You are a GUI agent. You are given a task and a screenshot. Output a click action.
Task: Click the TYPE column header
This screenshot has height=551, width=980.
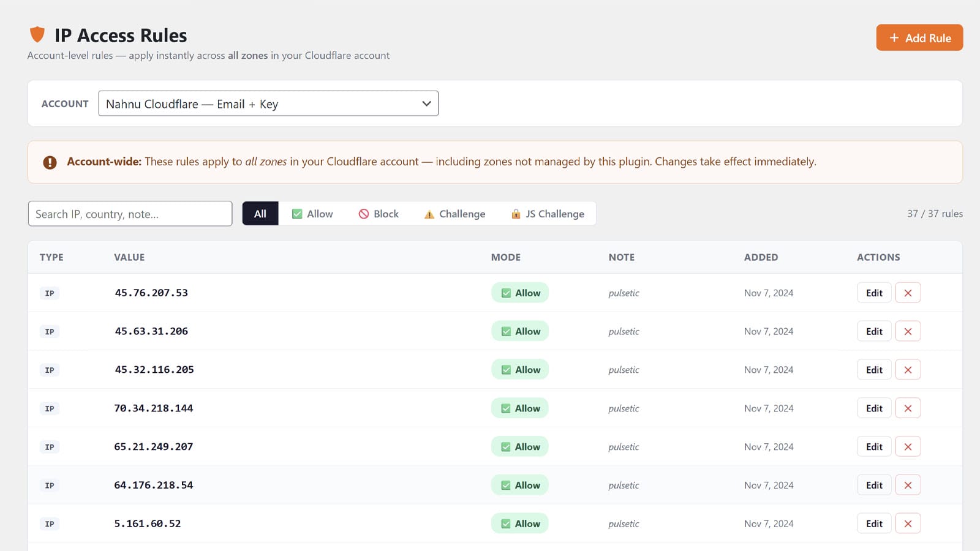click(51, 257)
